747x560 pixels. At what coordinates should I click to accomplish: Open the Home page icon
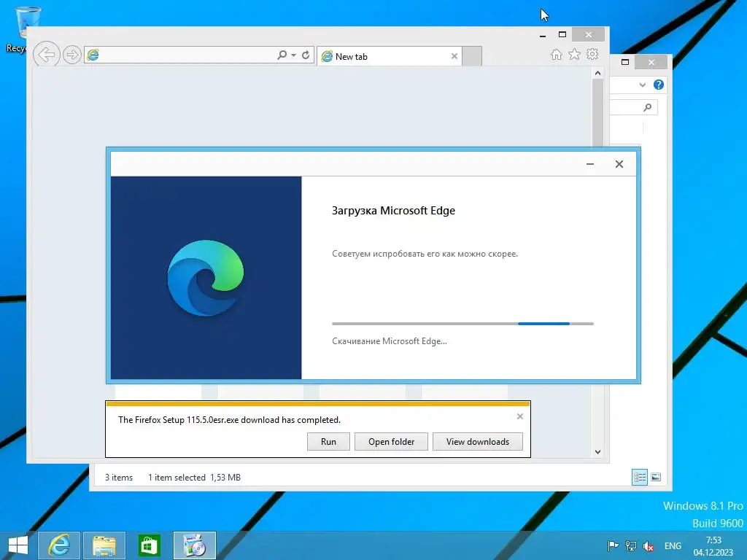point(557,54)
